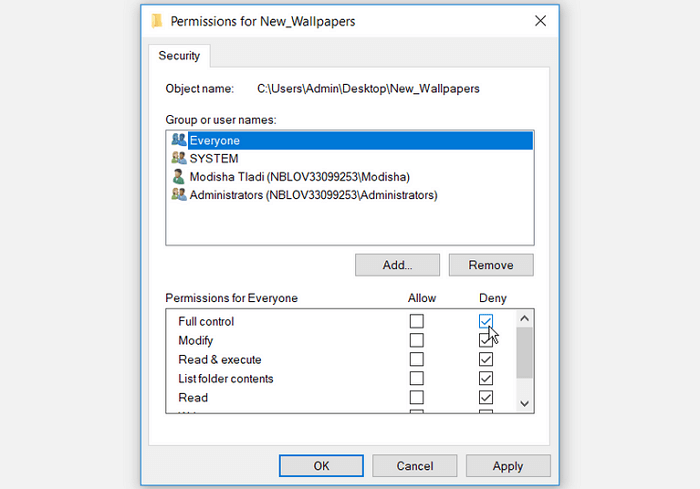Screen dimensions: 700x489
Task: Check Allow for Full control
Action: tap(417, 321)
